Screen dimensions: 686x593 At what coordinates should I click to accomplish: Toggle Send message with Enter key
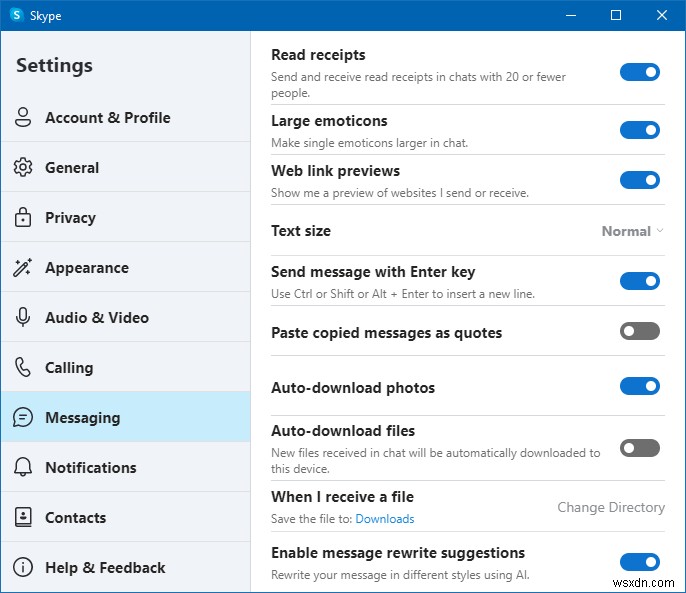pyautogui.click(x=640, y=281)
